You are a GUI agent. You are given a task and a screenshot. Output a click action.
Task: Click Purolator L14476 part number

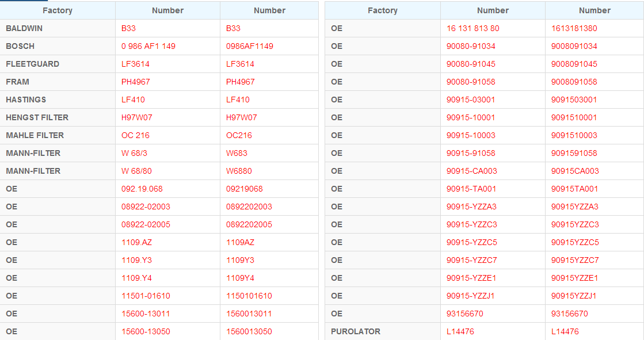point(460,331)
